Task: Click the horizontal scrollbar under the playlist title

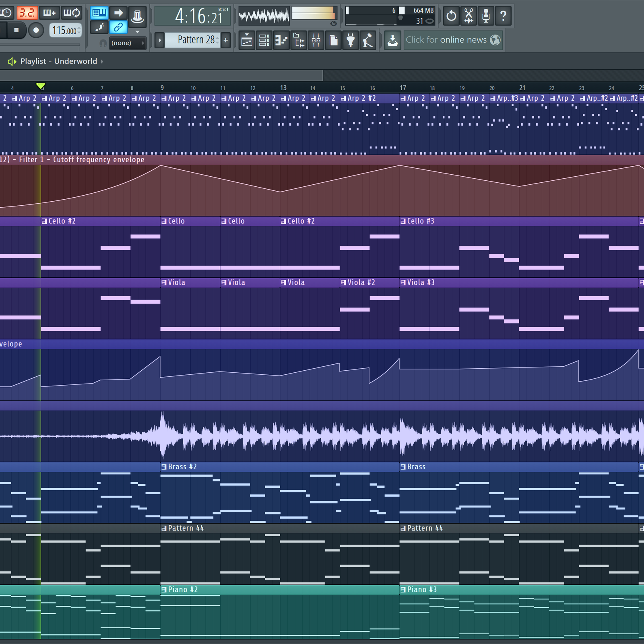Action: [x=161, y=75]
